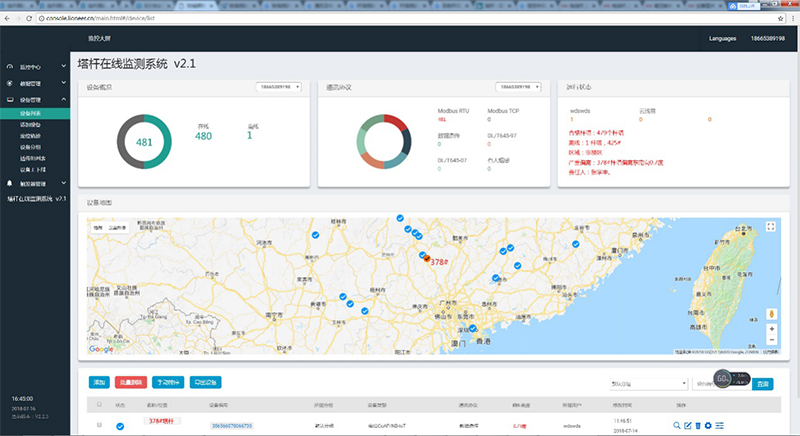This screenshot has width=800, height=436.
Task: Check the select-all checkbox in table header
Action: click(x=98, y=404)
